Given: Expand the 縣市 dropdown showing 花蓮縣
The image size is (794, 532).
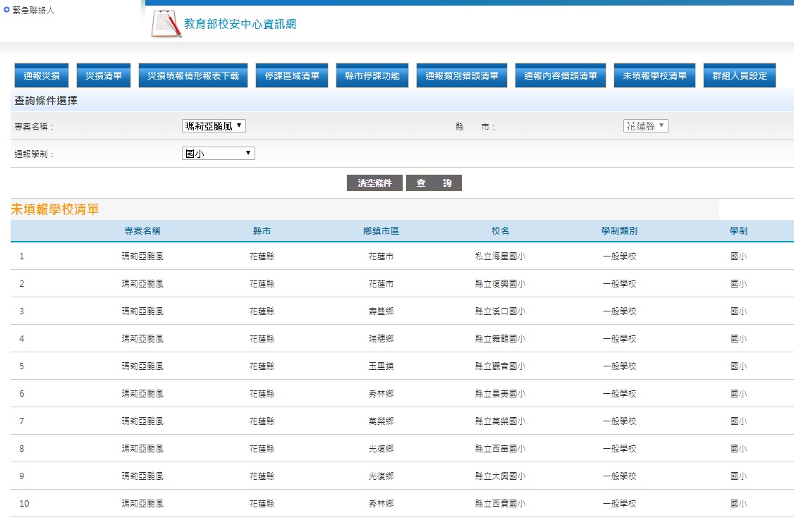Looking at the screenshot, I should click(645, 126).
